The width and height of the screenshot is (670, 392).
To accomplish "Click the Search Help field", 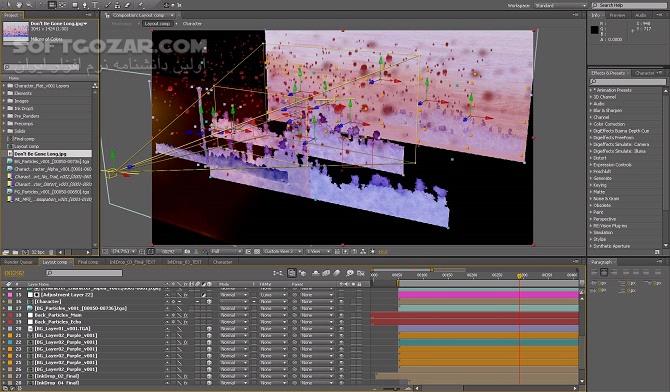I will click(630, 5).
